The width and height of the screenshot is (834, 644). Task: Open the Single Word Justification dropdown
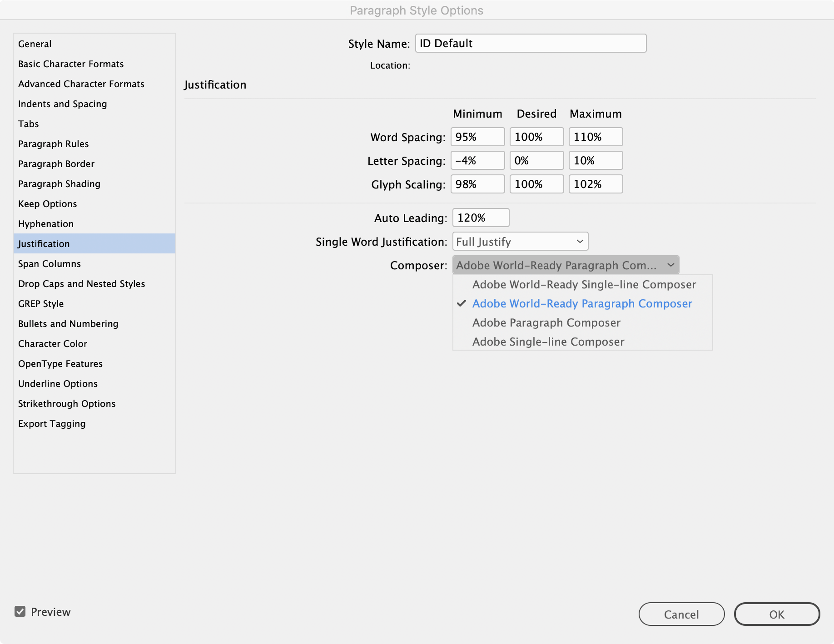coord(520,241)
